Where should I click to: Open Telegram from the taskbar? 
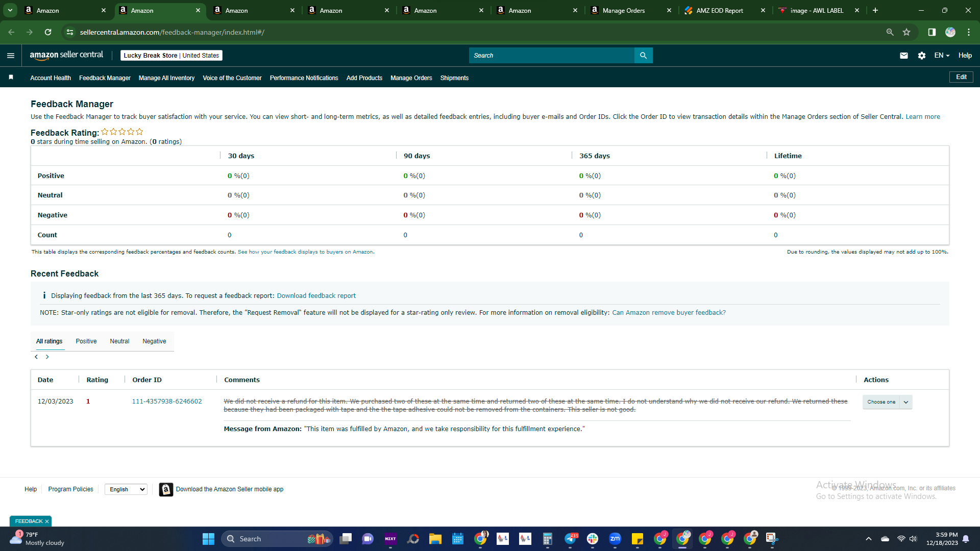click(x=570, y=539)
